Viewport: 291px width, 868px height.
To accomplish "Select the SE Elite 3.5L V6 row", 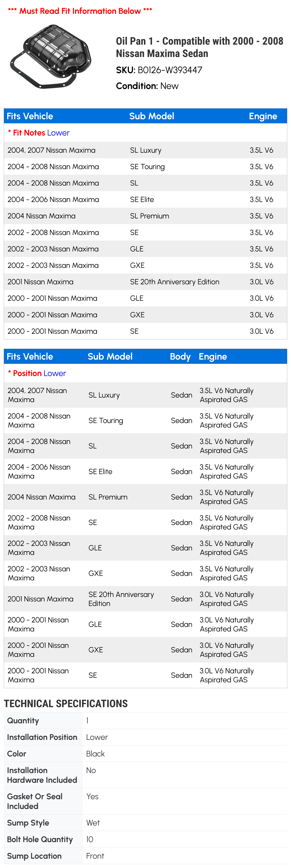I will 145,200.
